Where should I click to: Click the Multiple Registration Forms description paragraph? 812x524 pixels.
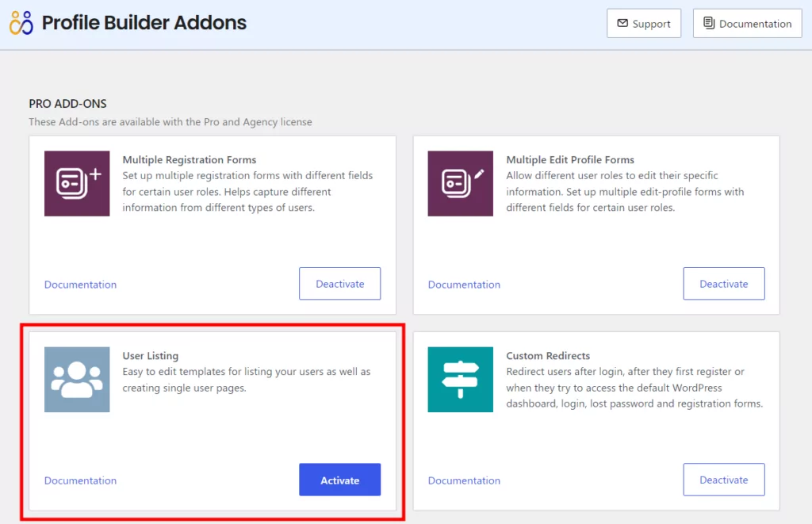pos(247,192)
